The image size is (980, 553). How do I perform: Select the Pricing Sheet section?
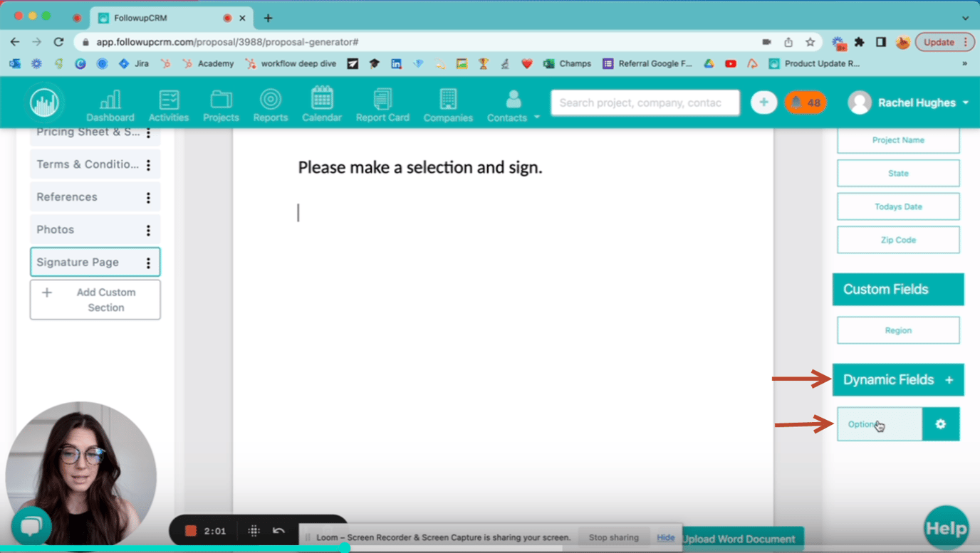pyautogui.click(x=88, y=133)
